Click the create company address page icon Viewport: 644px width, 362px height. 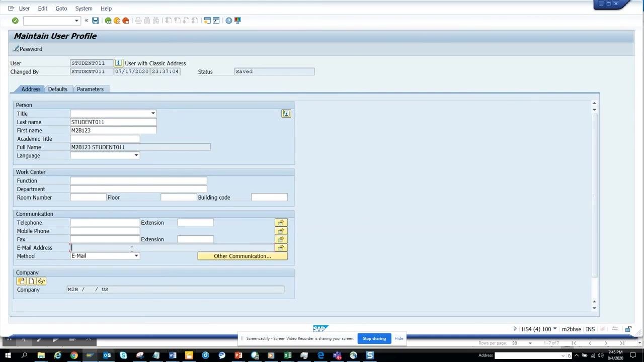tap(31, 282)
